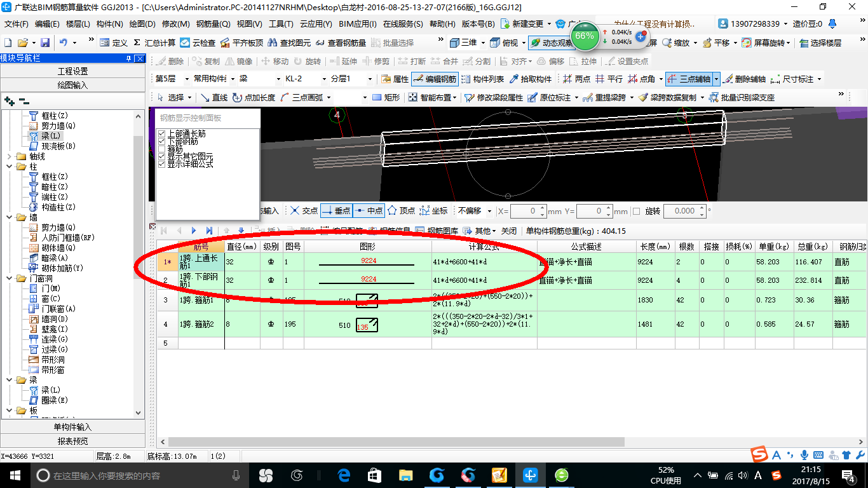Screen dimensions: 868x488
Task: Open the 文件(F) menu
Action: [x=17, y=24]
